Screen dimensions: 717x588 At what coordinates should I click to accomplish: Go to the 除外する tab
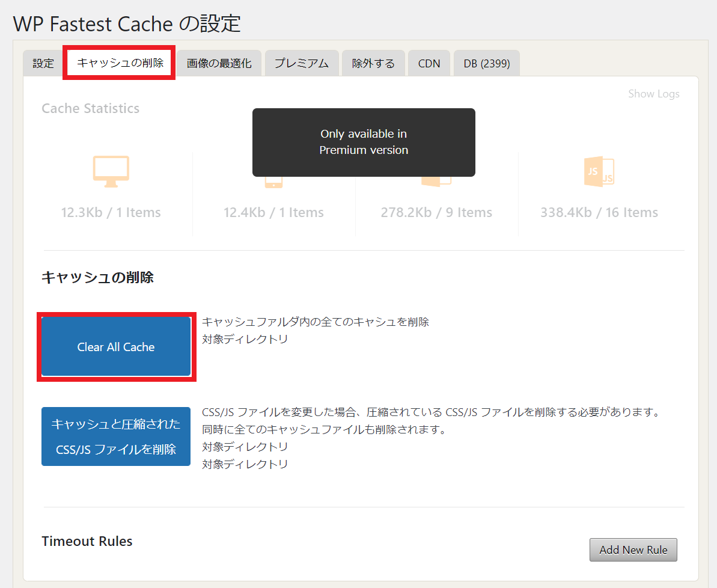coord(373,63)
